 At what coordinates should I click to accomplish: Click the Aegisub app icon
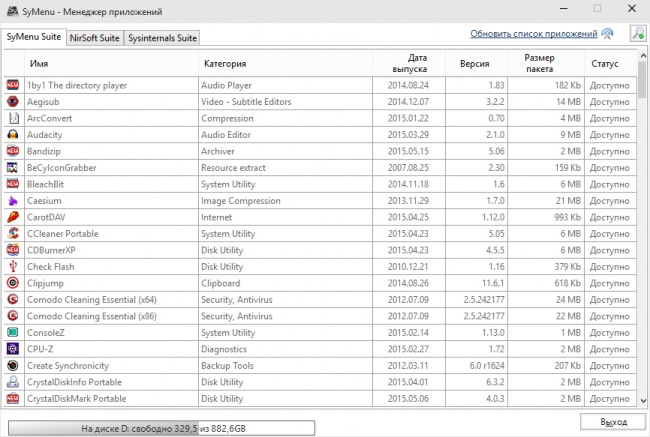click(13, 102)
